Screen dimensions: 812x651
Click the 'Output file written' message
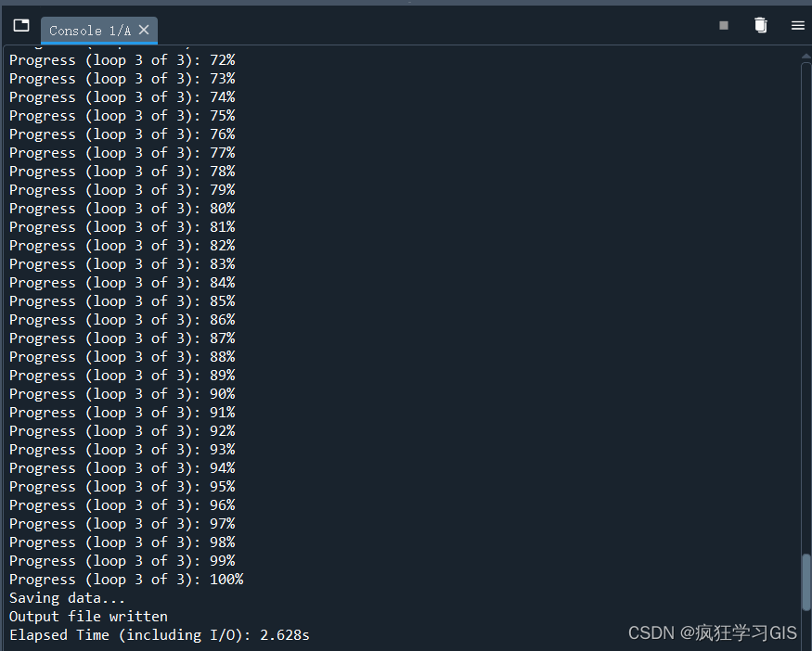click(x=87, y=616)
